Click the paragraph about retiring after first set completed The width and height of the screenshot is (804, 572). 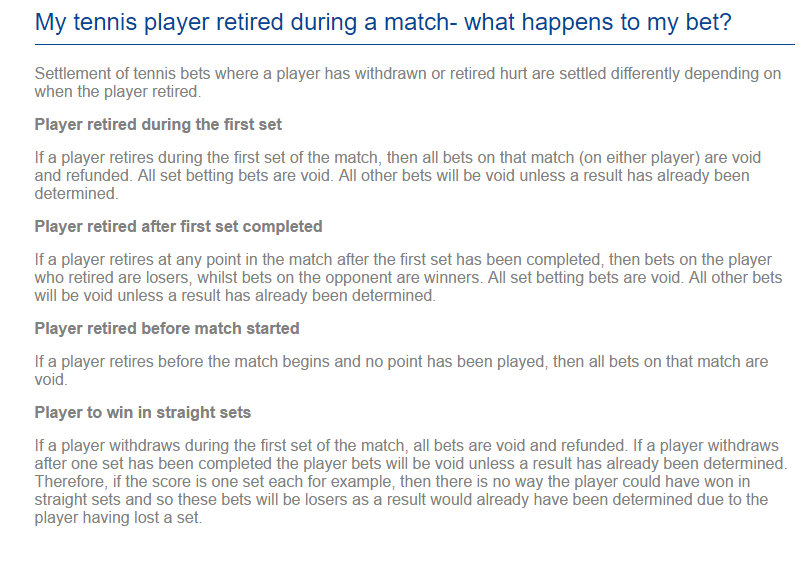(408, 277)
